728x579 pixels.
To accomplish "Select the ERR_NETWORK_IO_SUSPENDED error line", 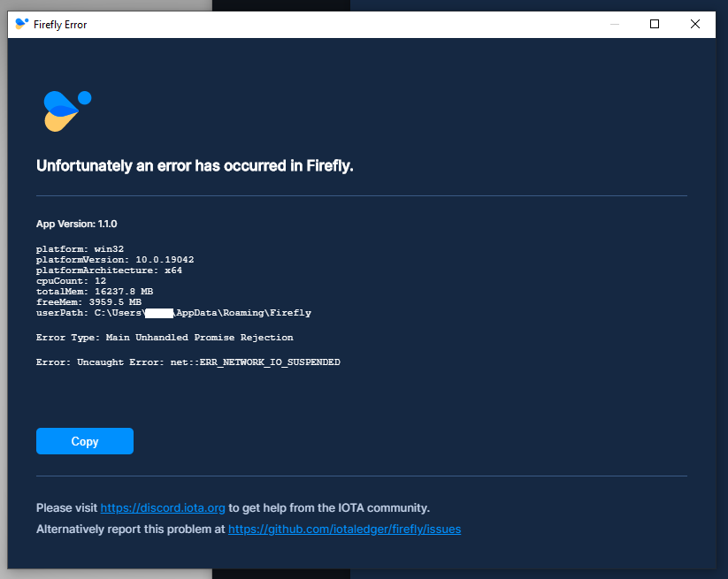I will click(x=187, y=362).
